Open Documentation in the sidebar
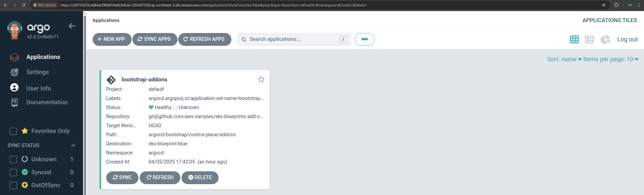This screenshot has height=195, width=644. tap(47, 102)
